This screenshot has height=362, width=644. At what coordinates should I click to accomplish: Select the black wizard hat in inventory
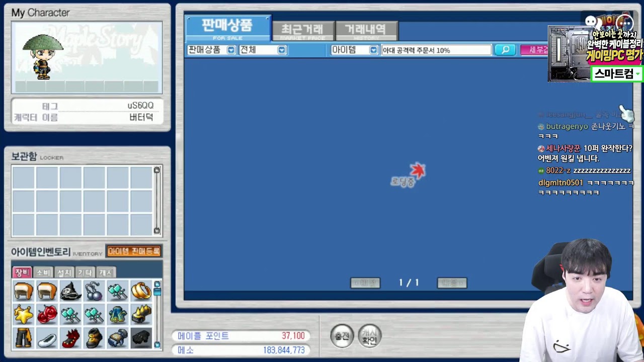(70, 291)
